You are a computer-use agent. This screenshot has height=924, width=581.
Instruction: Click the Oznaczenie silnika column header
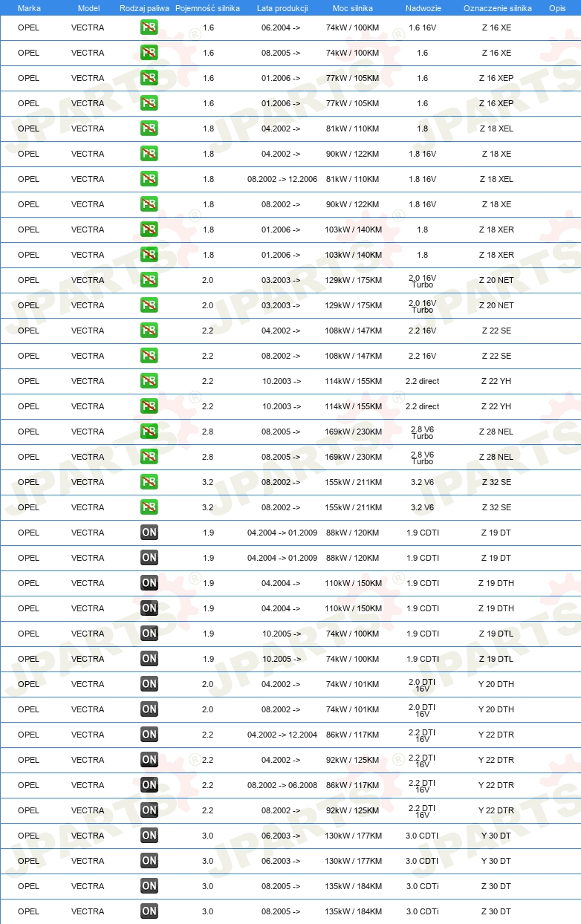tap(498, 8)
